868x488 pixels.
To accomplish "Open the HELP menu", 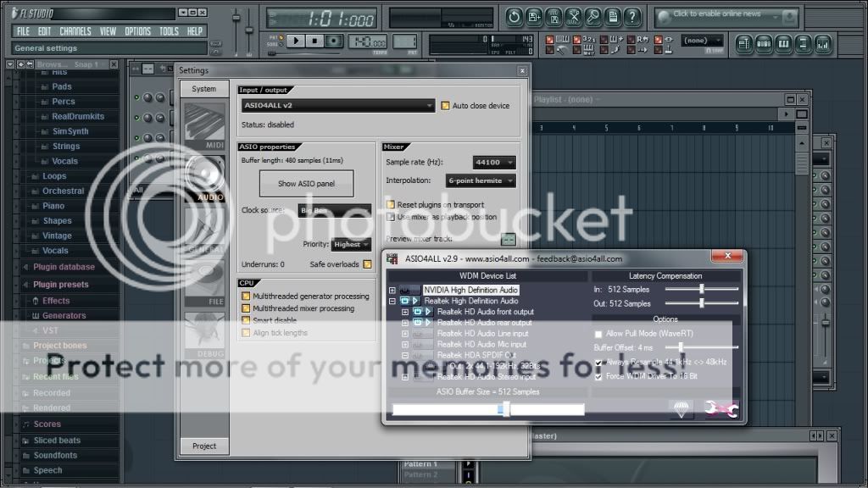I will point(195,31).
